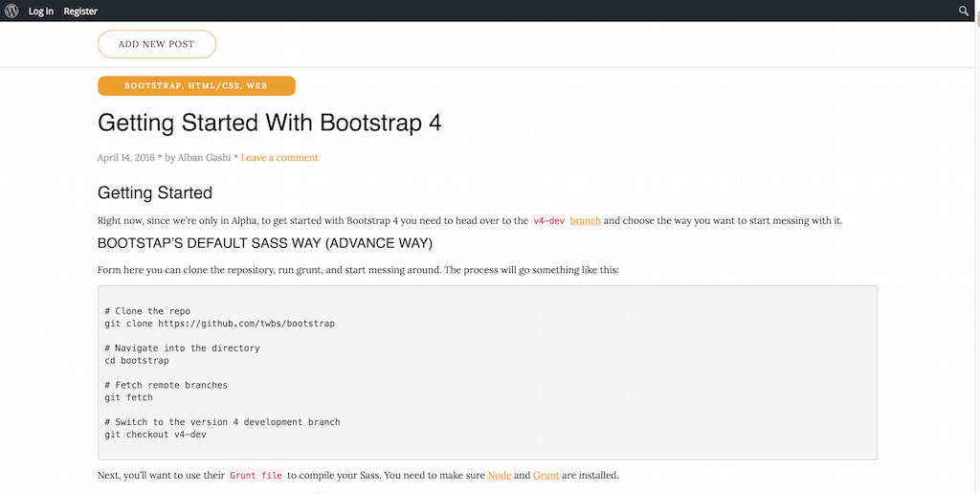Image resolution: width=980 pixels, height=494 pixels.
Task: Open the Grunt link
Action: click(x=546, y=475)
